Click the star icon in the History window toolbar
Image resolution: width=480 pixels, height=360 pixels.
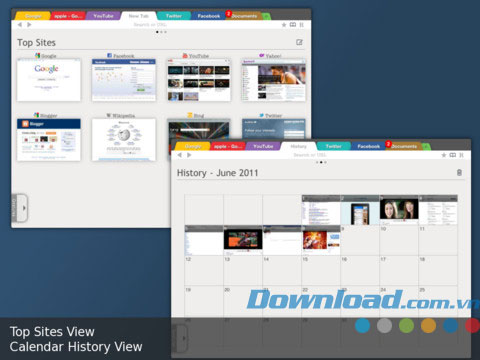point(444,155)
